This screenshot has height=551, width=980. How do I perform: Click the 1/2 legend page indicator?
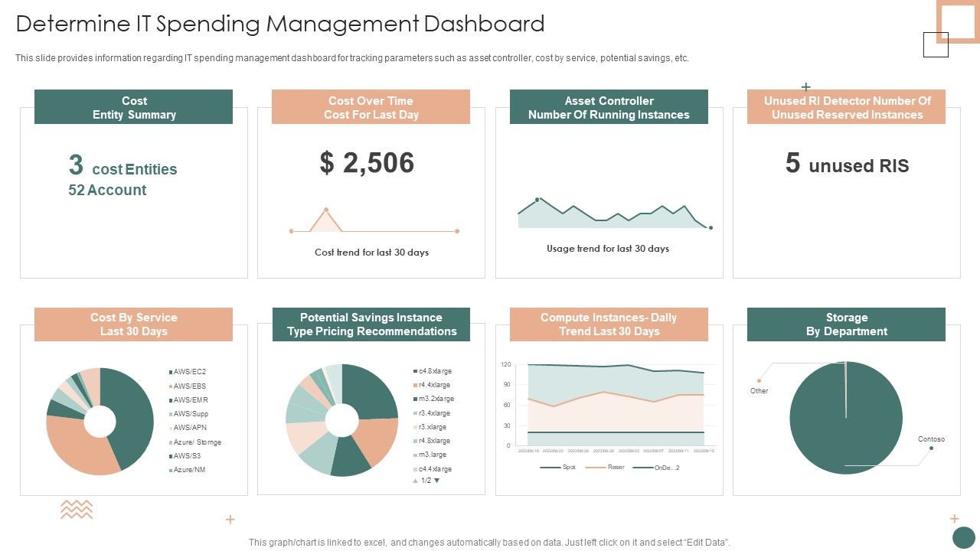pos(426,481)
